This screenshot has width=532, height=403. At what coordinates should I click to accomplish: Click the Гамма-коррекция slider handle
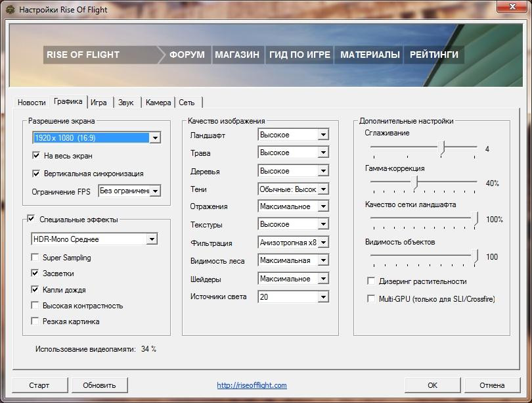[x=415, y=183]
